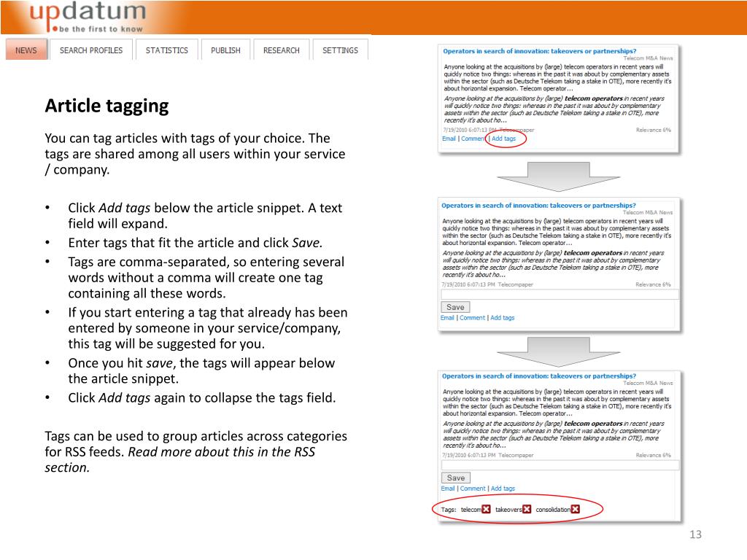Open the RESEARCH tab
This screenshot has width=747, height=560.
tap(282, 50)
